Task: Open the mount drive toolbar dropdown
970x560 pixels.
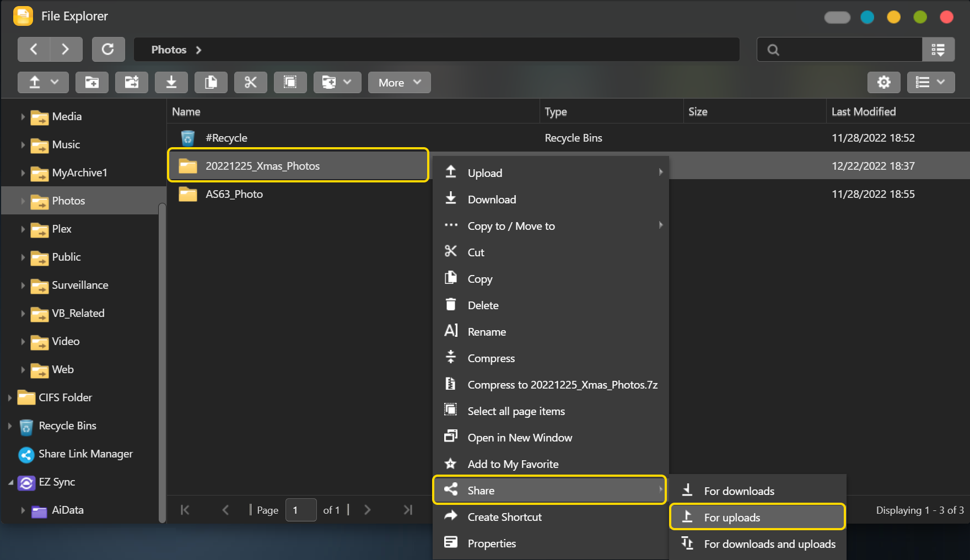Action: tap(337, 83)
